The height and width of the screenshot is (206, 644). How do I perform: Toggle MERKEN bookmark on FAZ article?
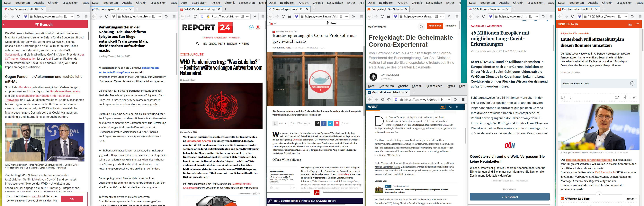pyautogui.click(x=275, y=123)
